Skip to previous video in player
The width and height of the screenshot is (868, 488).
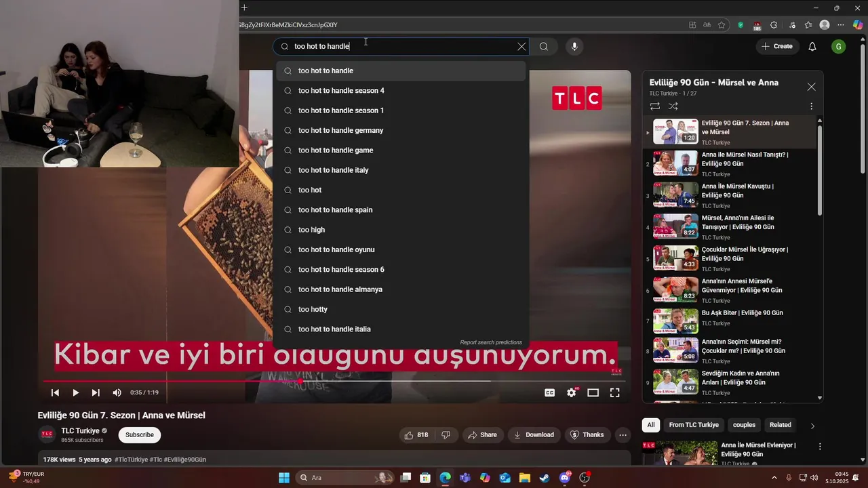55,392
